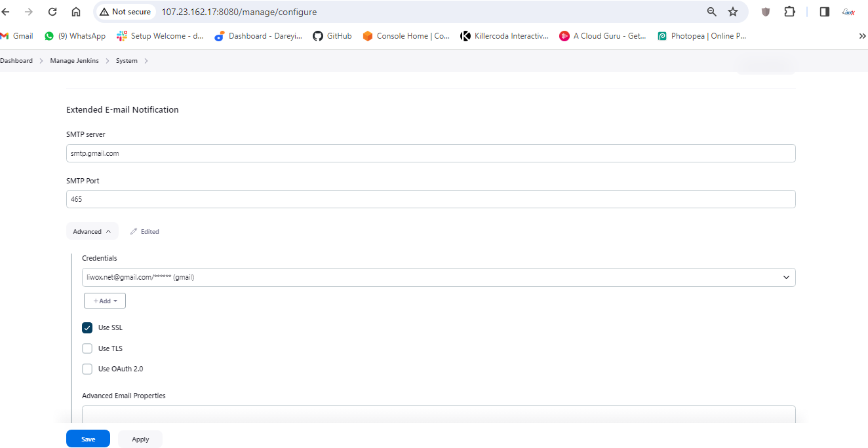Bookmark page with the star icon
868x448 pixels.
click(x=733, y=12)
